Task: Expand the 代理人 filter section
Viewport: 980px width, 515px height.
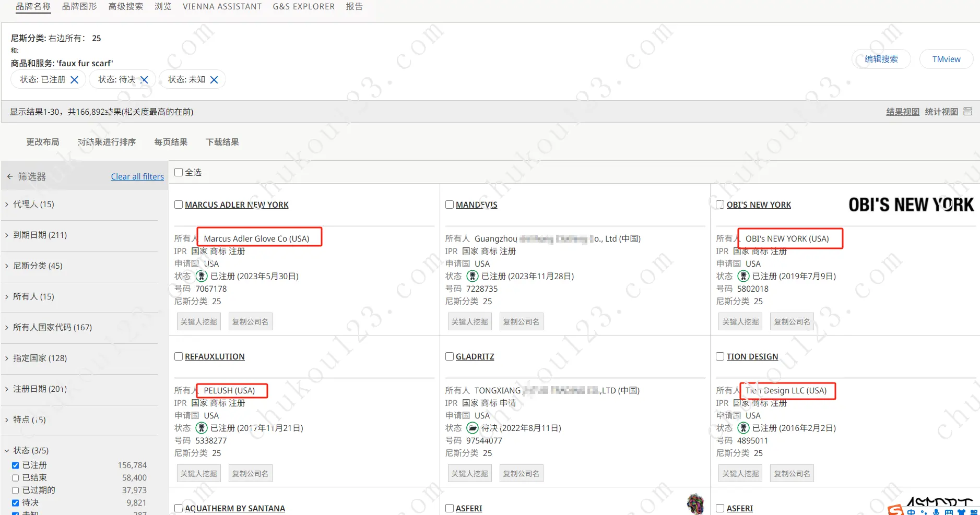Action: pyautogui.click(x=7, y=204)
